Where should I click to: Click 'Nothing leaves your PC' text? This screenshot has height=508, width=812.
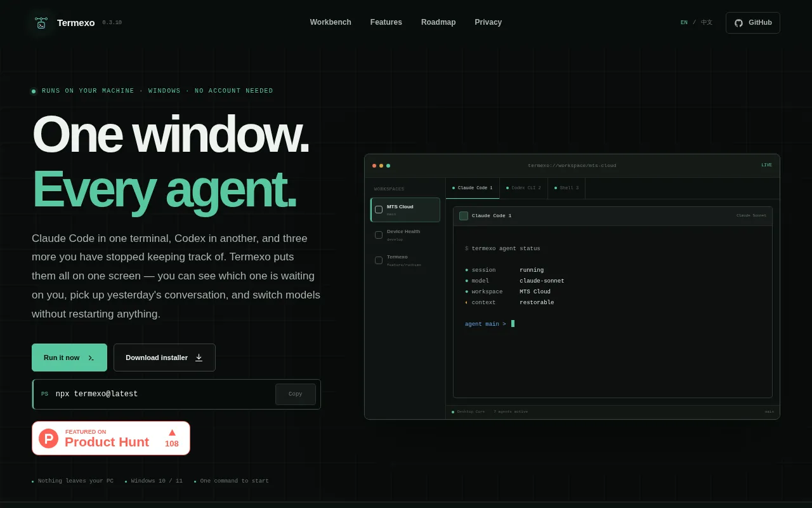(75, 481)
